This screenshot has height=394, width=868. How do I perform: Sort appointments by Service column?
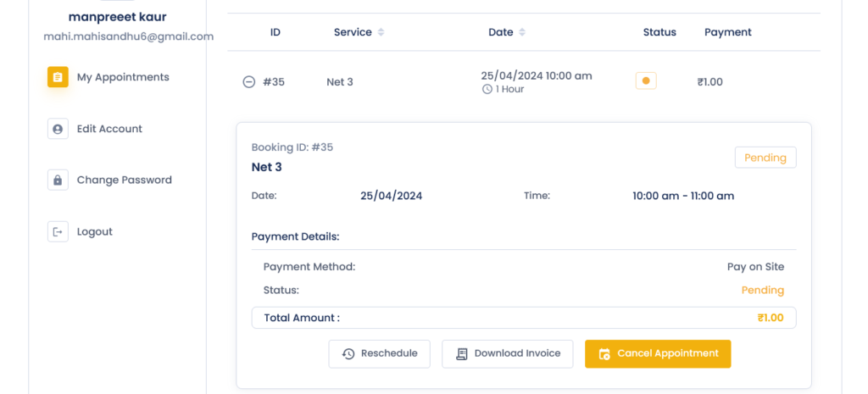point(381,32)
